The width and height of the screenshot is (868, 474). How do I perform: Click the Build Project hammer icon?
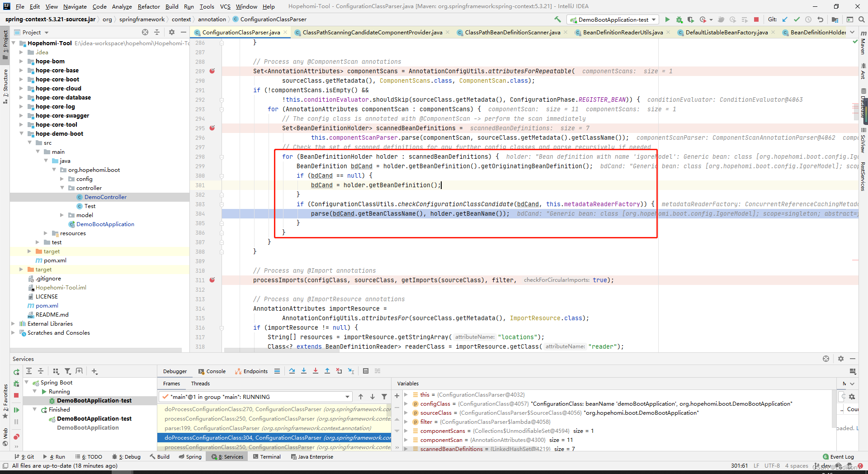(x=557, y=19)
